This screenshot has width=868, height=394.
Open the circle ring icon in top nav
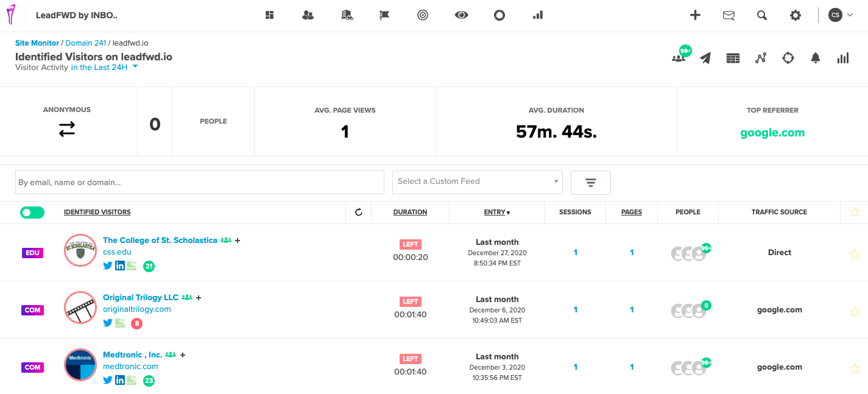(x=499, y=15)
